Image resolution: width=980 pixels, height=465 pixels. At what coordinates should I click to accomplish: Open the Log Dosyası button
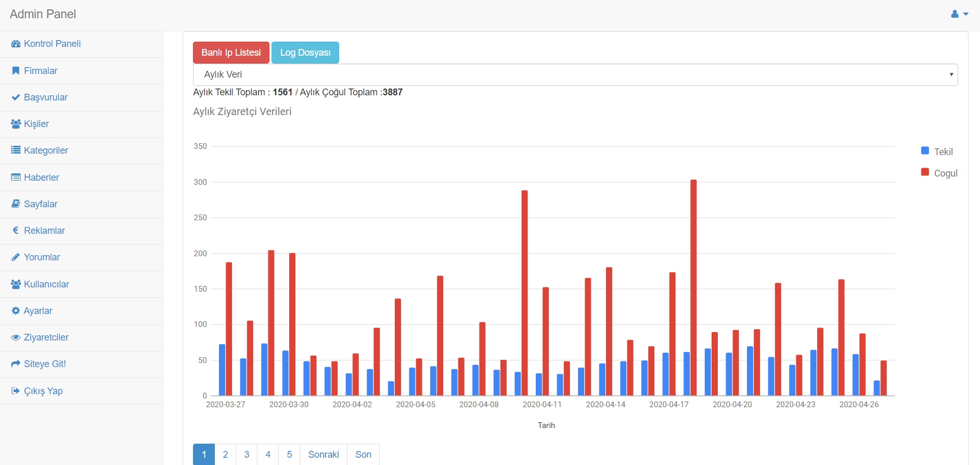(x=305, y=53)
